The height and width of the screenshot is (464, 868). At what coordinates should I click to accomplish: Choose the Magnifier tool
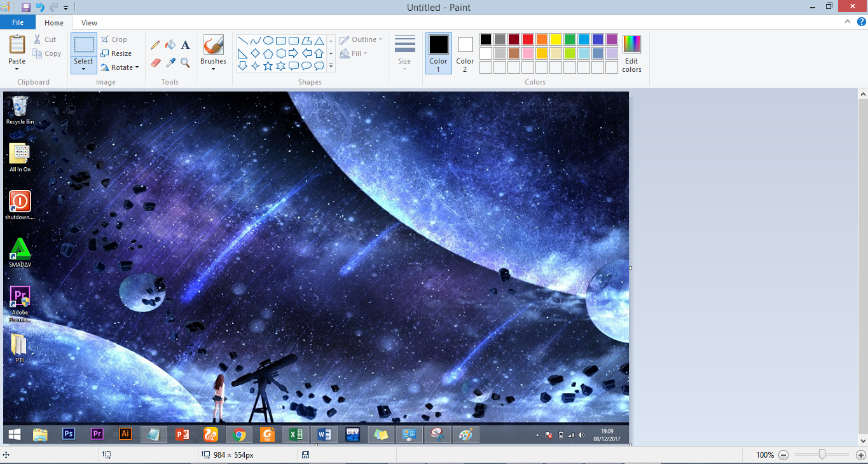186,62
